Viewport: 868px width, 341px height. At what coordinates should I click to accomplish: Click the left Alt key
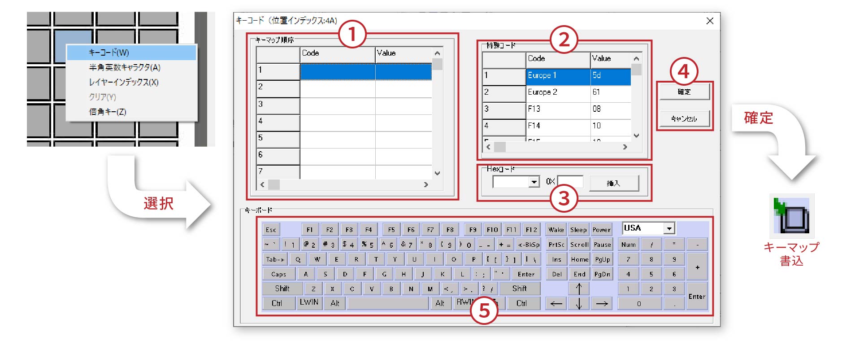334,303
